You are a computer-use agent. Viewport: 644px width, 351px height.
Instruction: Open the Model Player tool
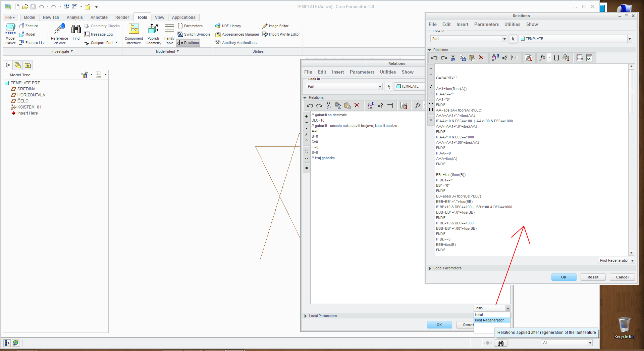[10, 34]
